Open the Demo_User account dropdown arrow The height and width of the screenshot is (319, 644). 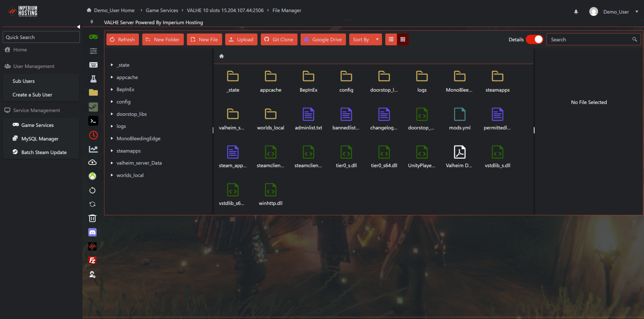pyautogui.click(x=637, y=12)
